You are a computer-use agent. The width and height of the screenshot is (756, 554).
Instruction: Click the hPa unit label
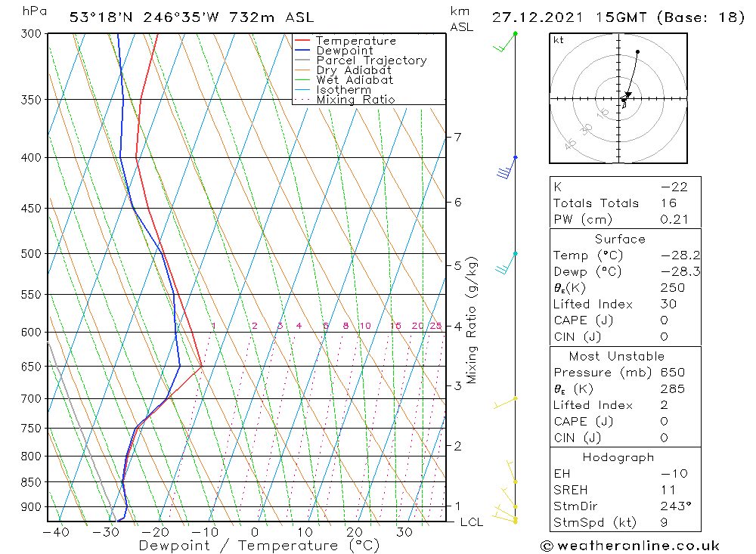[x=34, y=11]
